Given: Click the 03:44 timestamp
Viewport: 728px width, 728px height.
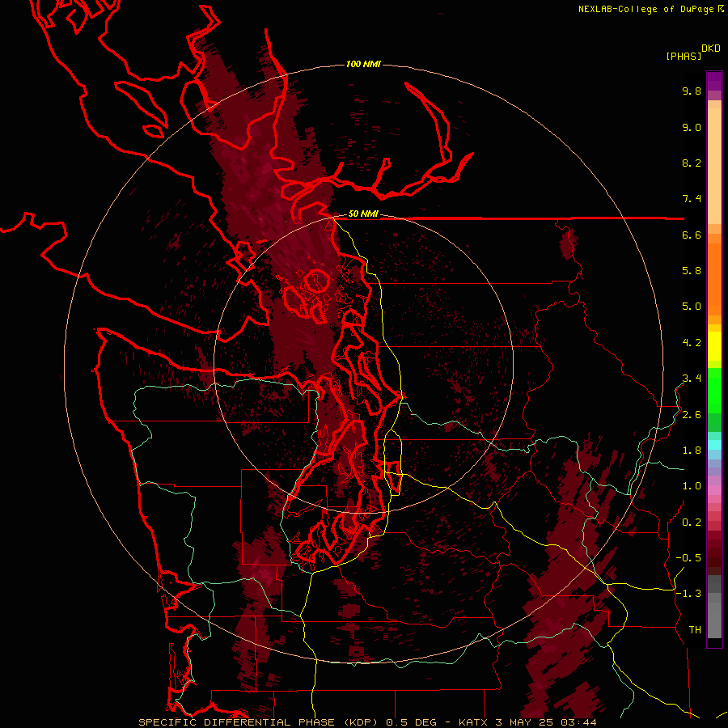Looking at the screenshot, I should click(578, 722).
